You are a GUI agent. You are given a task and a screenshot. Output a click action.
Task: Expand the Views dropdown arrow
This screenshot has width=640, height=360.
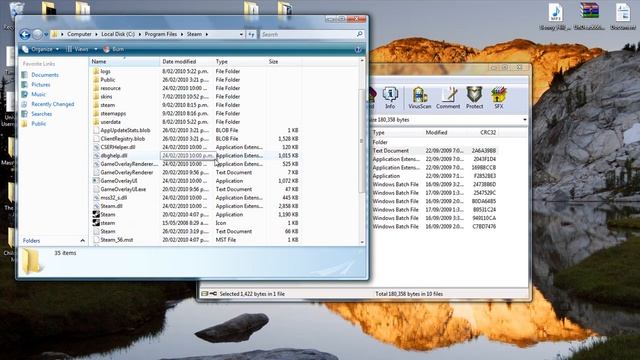coord(96,49)
